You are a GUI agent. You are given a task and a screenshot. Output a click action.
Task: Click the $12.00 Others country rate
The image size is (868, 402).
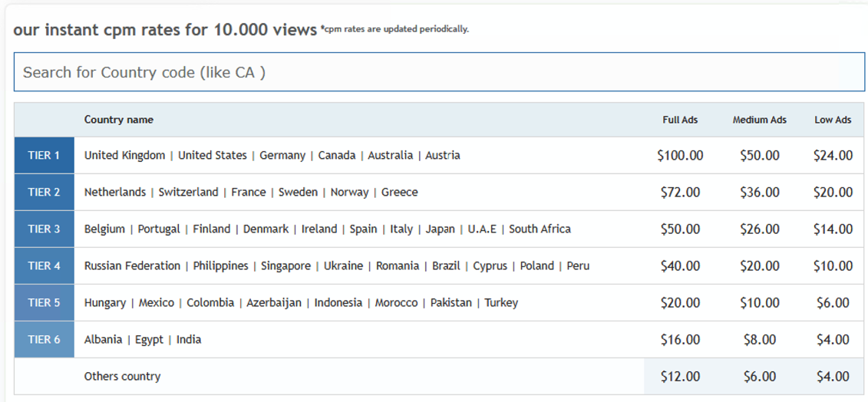(680, 377)
